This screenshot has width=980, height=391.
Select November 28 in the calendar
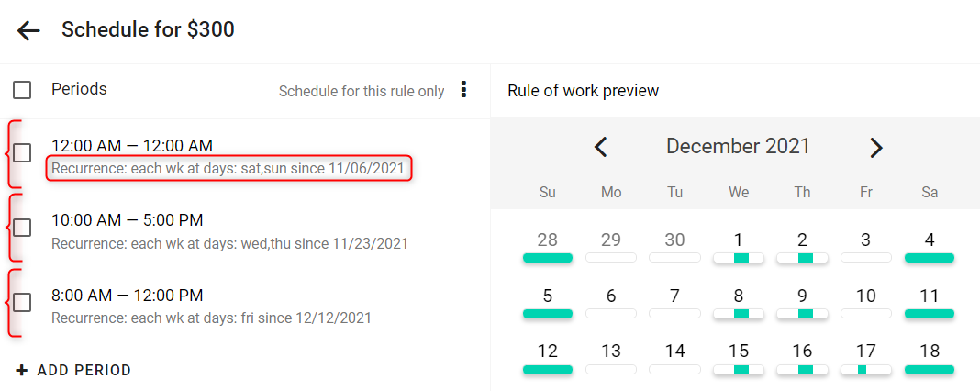point(547,240)
